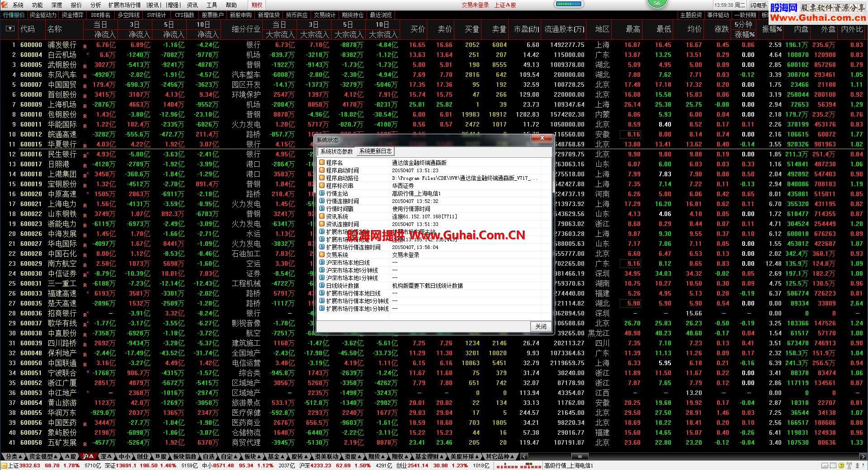Open the 分析 menu
Viewport: 868px width, 470px height.
pos(95,5)
